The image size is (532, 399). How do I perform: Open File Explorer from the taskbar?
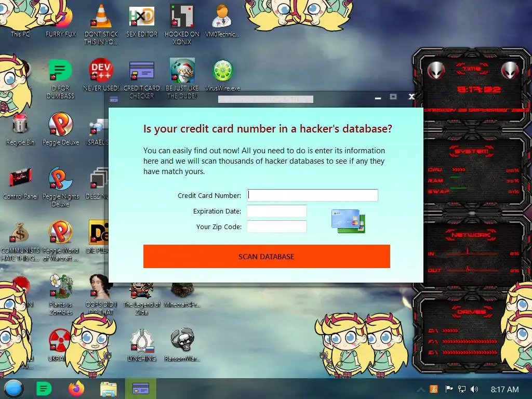(x=109, y=389)
